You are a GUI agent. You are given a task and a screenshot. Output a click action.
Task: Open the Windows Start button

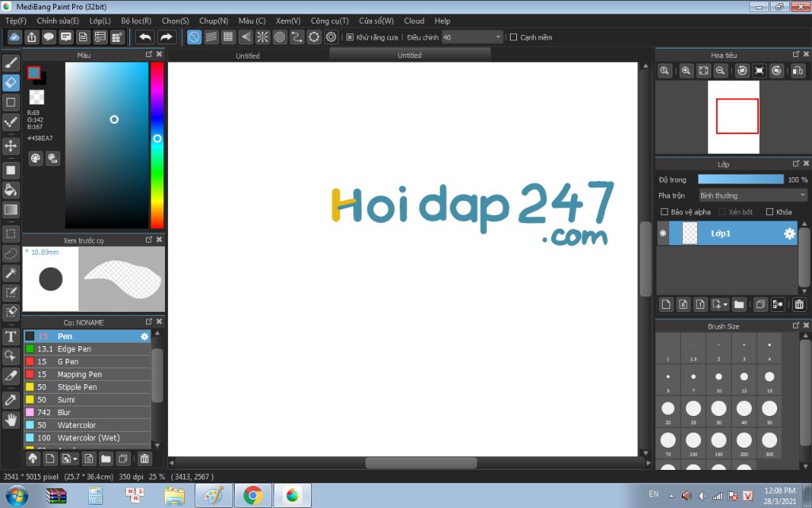pyautogui.click(x=16, y=496)
